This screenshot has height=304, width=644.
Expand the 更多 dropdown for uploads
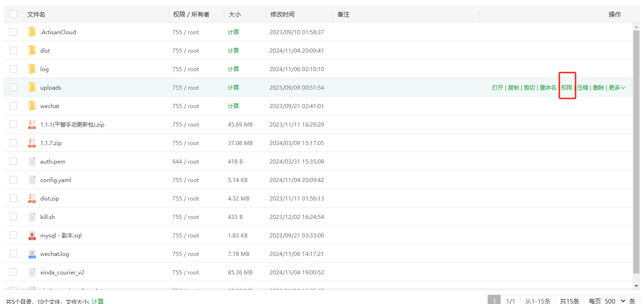[x=617, y=87]
